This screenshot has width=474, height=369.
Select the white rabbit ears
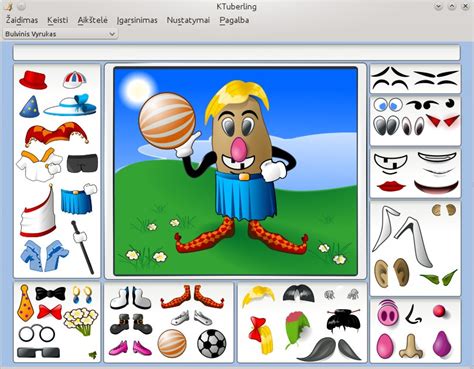click(403, 236)
